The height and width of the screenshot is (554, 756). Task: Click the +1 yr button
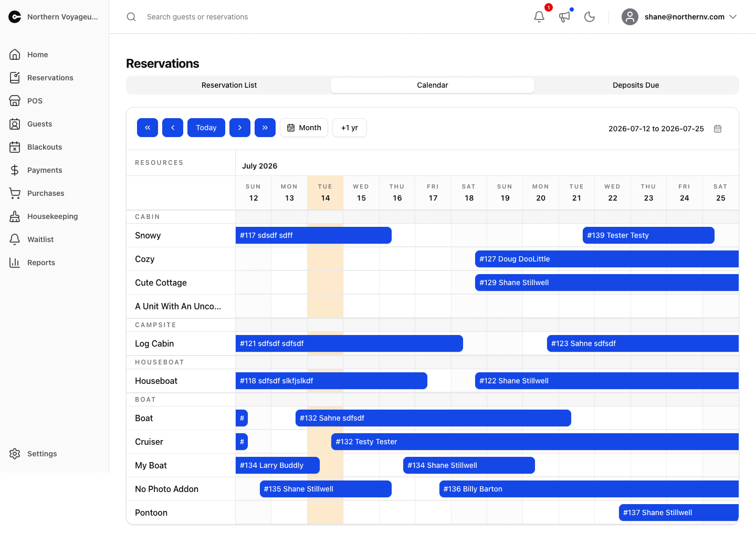click(x=350, y=128)
